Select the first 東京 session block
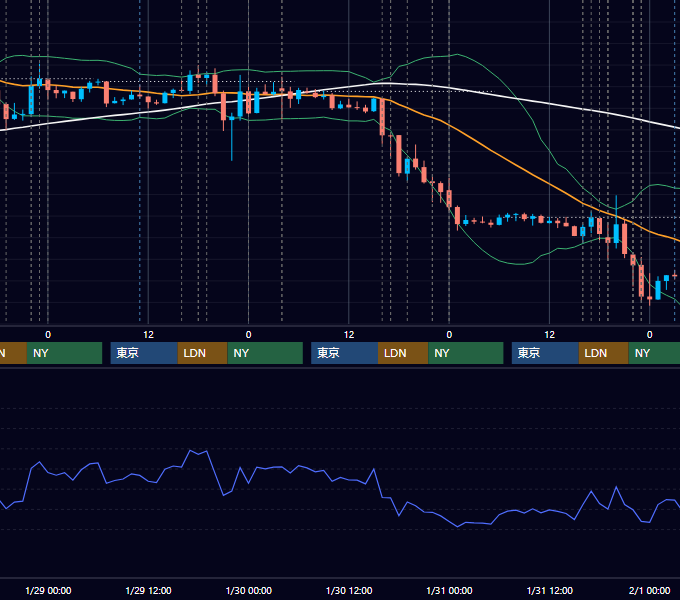 (x=144, y=353)
